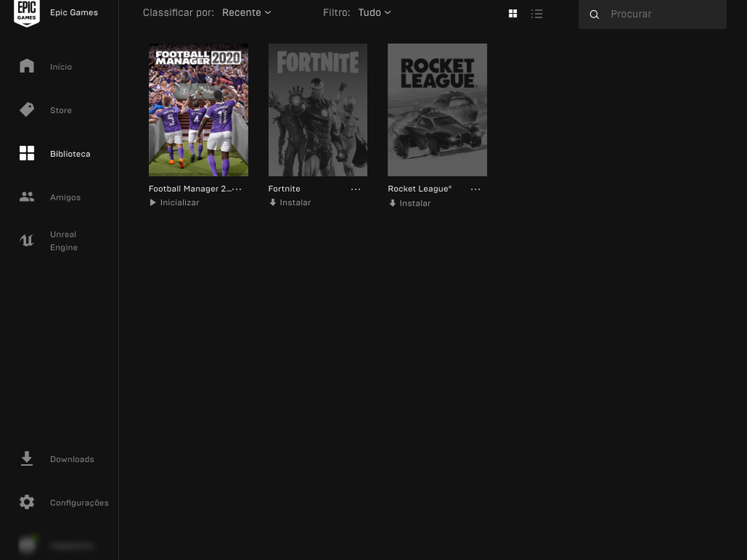Image resolution: width=747 pixels, height=560 pixels.
Task: Focus the Procurar search field
Action: click(652, 15)
